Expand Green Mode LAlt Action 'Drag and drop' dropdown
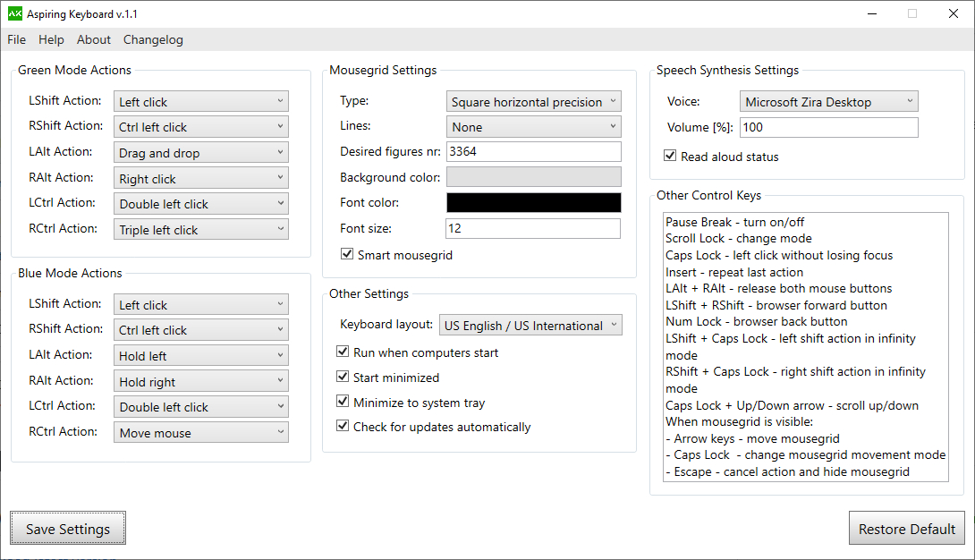This screenshot has width=975, height=560. coord(201,152)
